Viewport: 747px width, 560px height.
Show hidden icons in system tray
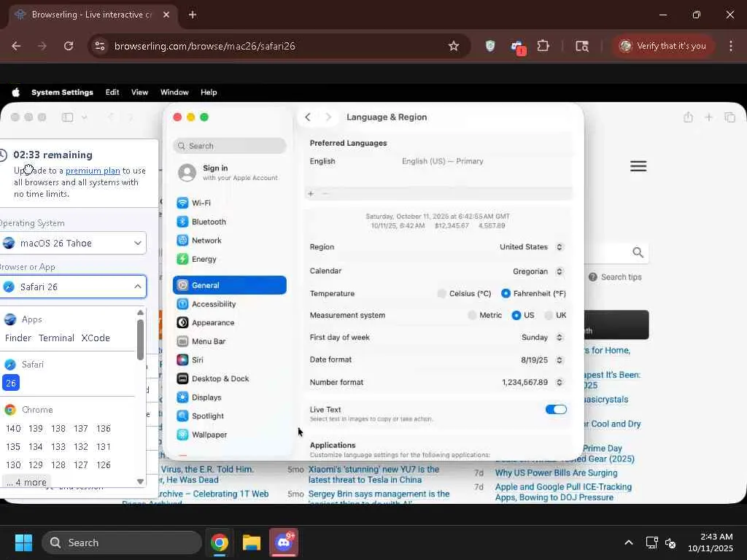629,542
